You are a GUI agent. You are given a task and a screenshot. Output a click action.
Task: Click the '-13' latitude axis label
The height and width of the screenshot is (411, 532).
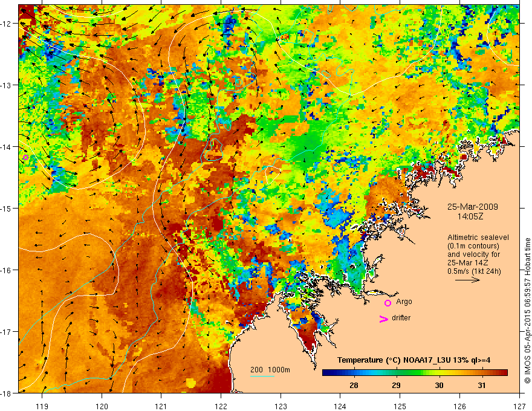[x=6, y=85]
